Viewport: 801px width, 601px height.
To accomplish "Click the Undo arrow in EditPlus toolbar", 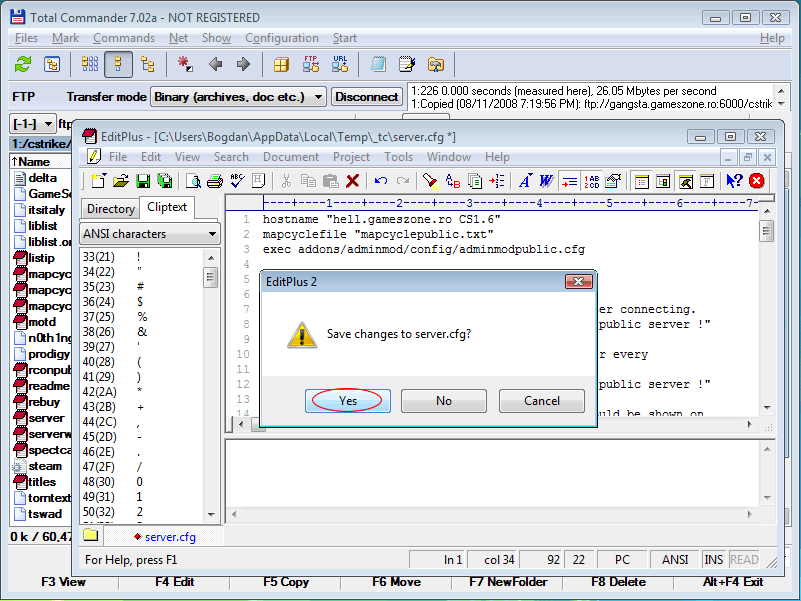I will click(x=381, y=181).
